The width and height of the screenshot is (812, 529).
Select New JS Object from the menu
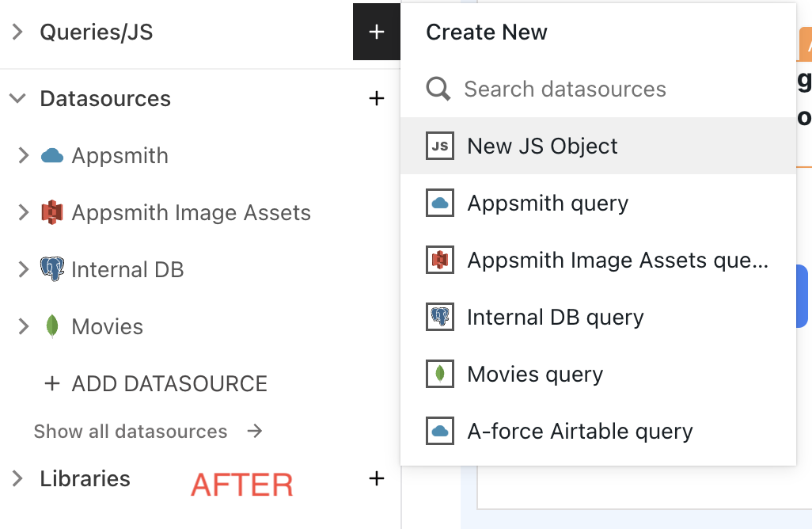click(542, 146)
